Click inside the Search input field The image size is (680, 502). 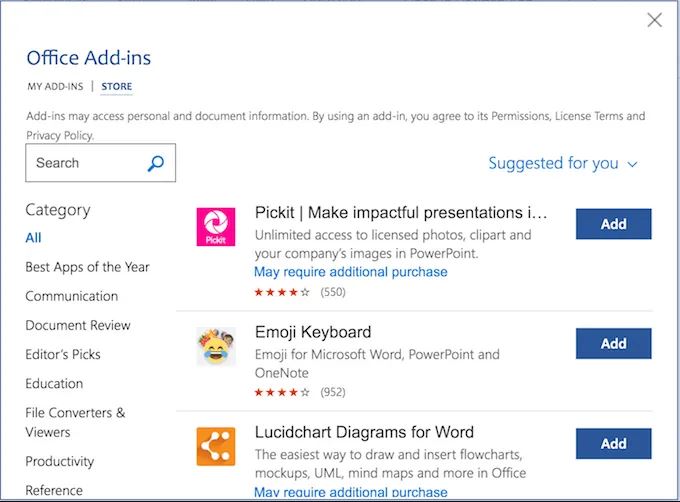(85, 163)
